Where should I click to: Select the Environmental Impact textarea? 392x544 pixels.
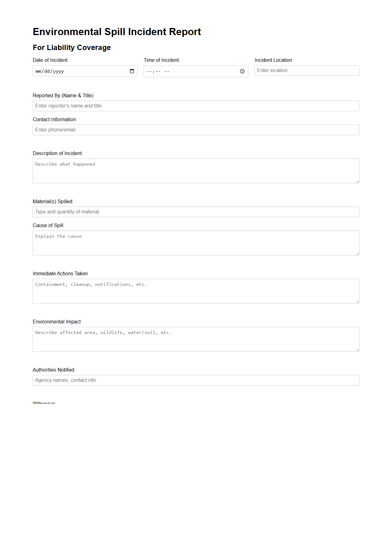196,339
